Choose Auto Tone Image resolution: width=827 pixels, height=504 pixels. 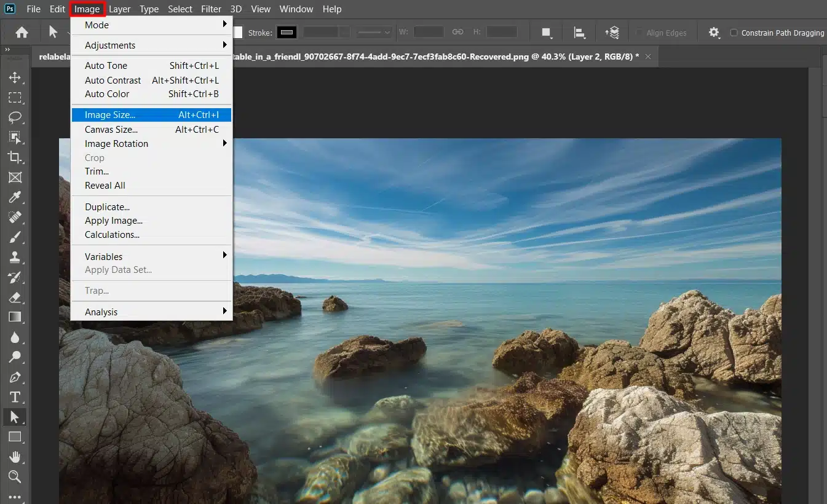point(151,65)
